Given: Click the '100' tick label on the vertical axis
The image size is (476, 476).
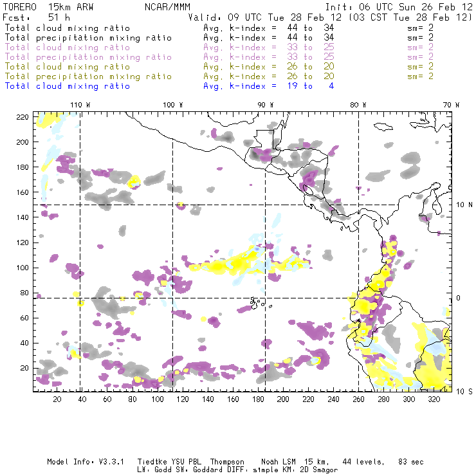Looking at the screenshot, I should coord(23,268).
